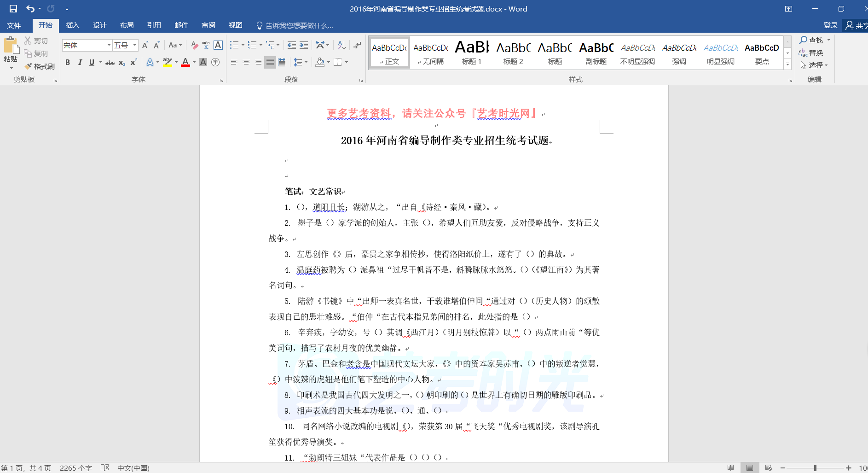The height and width of the screenshot is (473, 868).
Task: Apply the 标题 1 heading style
Action: [x=472, y=53]
